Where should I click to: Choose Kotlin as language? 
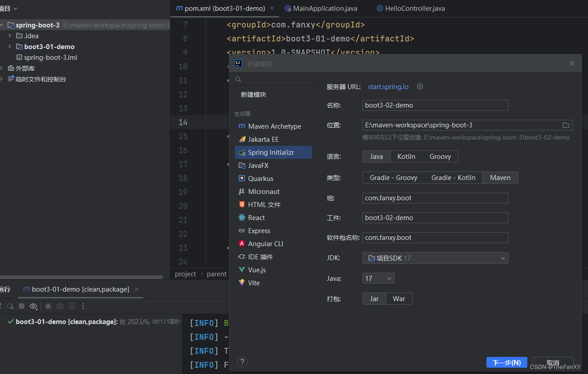406,157
